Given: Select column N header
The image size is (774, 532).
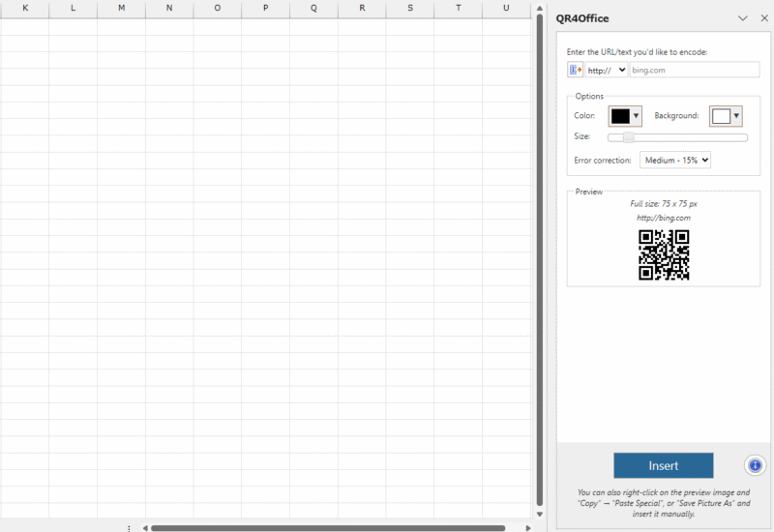Looking at the screenshot, I should click(x=169, y=8).
